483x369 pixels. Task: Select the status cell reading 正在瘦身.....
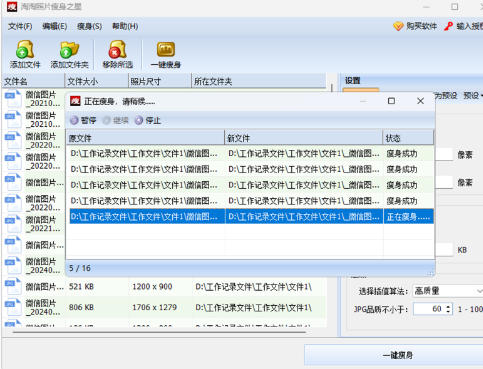tap(408, 217)
